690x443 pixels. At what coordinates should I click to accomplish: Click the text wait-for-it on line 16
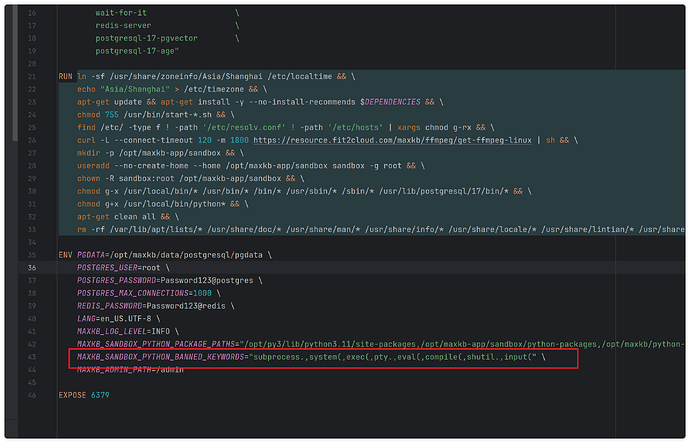click(x=121, y=13)
